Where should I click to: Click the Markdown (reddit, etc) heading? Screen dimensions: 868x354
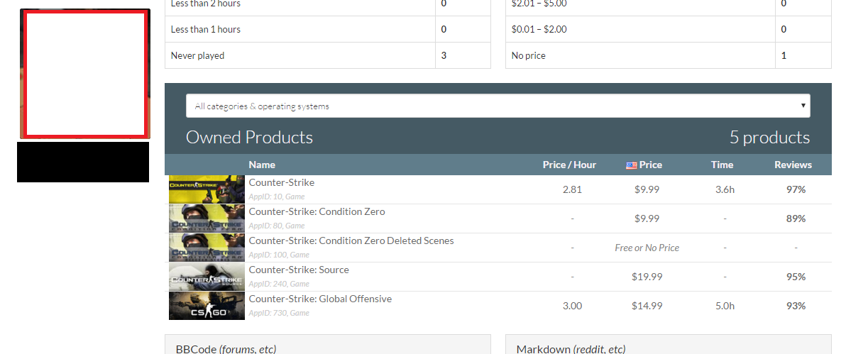[x=571, y=348]
